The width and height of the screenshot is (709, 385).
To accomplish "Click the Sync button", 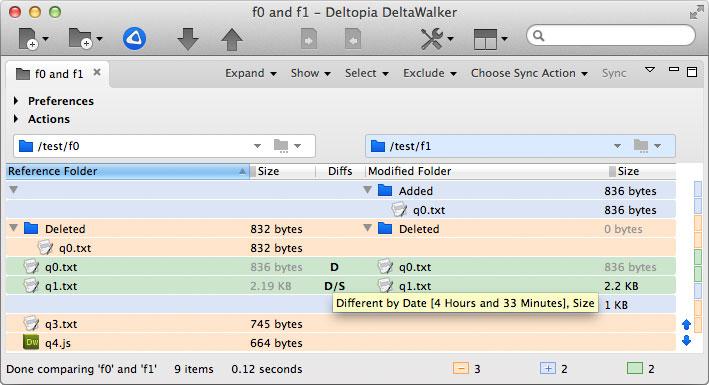I will click(x=614, y=73).
